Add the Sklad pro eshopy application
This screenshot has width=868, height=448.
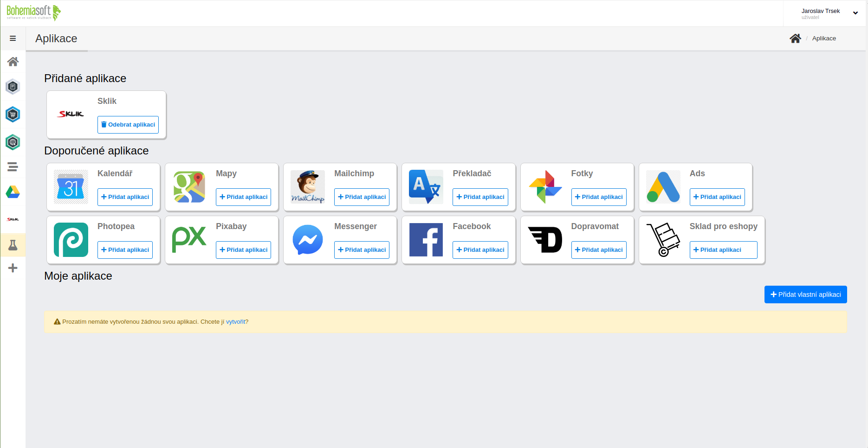pos(723,250)
